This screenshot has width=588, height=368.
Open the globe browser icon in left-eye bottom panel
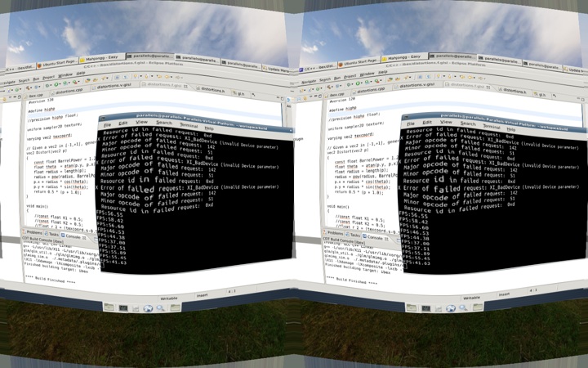[148, 308]
